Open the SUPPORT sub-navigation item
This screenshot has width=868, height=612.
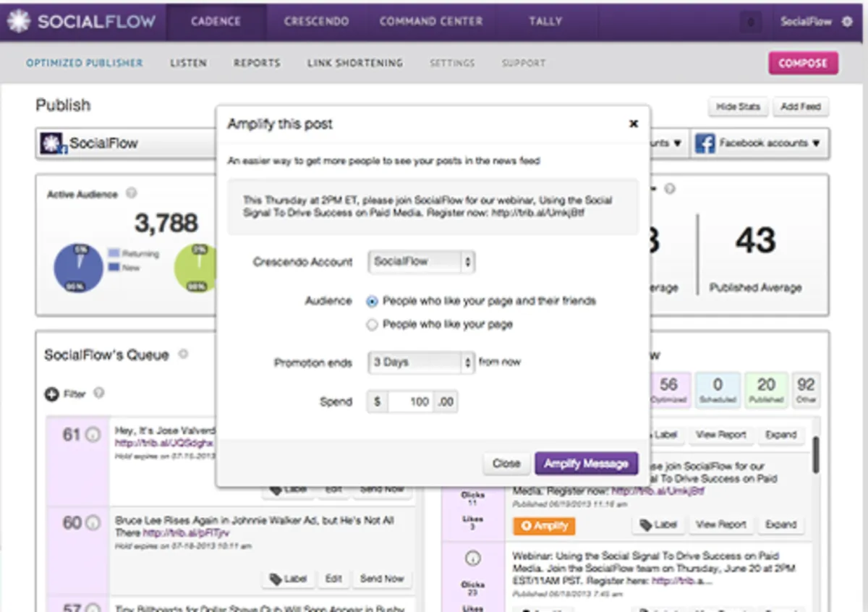coord(524,63)
